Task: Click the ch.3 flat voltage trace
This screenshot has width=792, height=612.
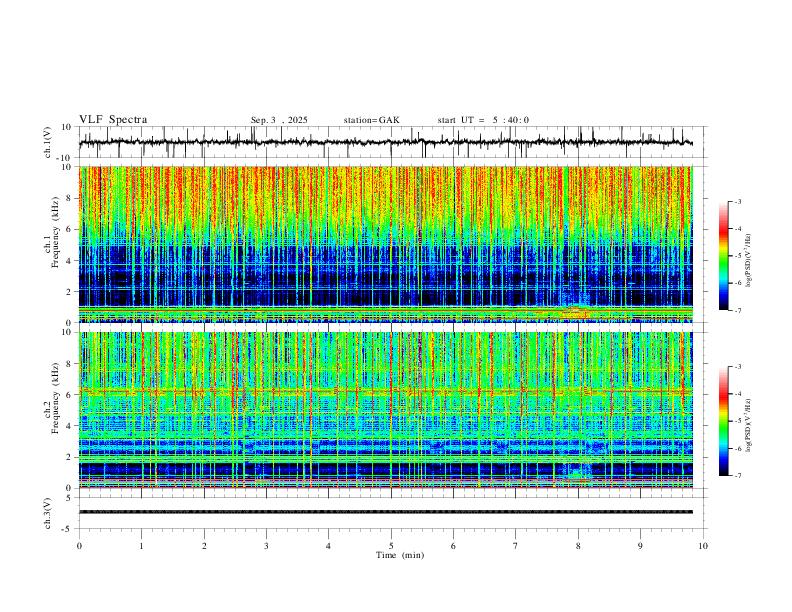Action: pos(385,512)
